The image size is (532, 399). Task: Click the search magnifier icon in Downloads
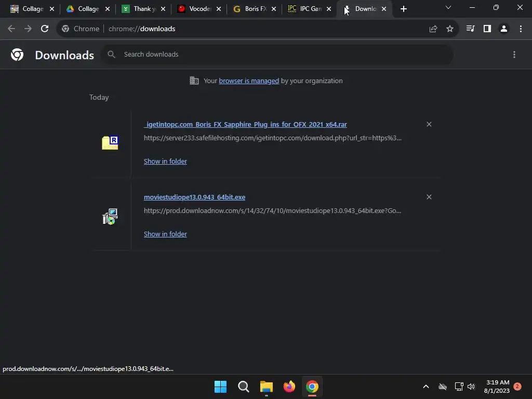click(111, 54)
